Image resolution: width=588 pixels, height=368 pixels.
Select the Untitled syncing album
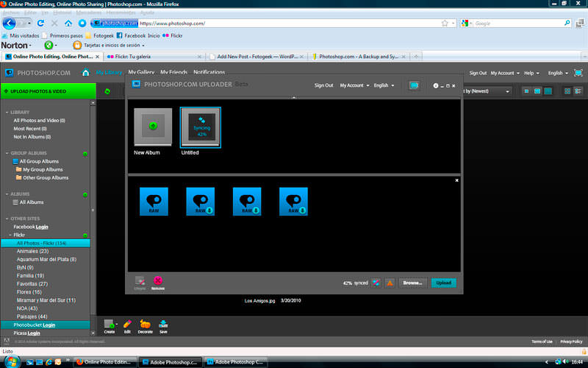(x=201, y=127)
